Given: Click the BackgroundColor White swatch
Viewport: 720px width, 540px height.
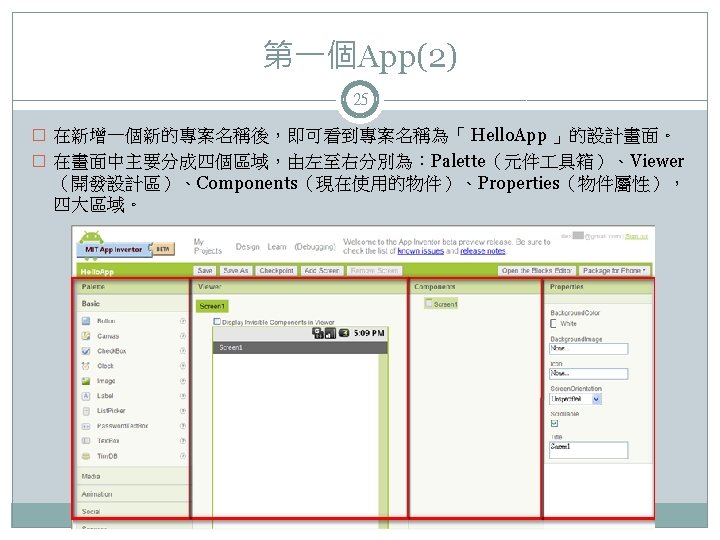Looking at the screenshot, I should 553,324.
